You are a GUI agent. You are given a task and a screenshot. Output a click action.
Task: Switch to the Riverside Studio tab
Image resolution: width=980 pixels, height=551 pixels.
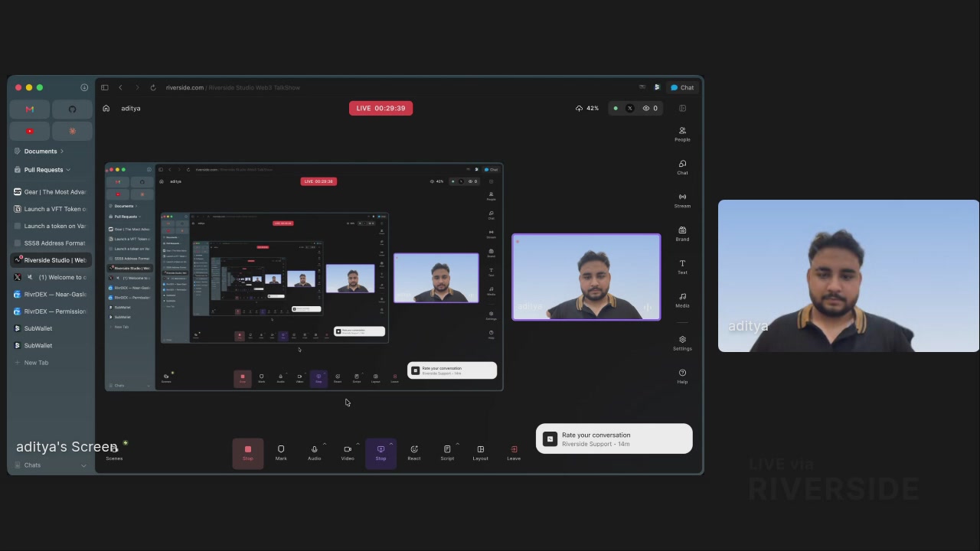(x=51, y=260)
